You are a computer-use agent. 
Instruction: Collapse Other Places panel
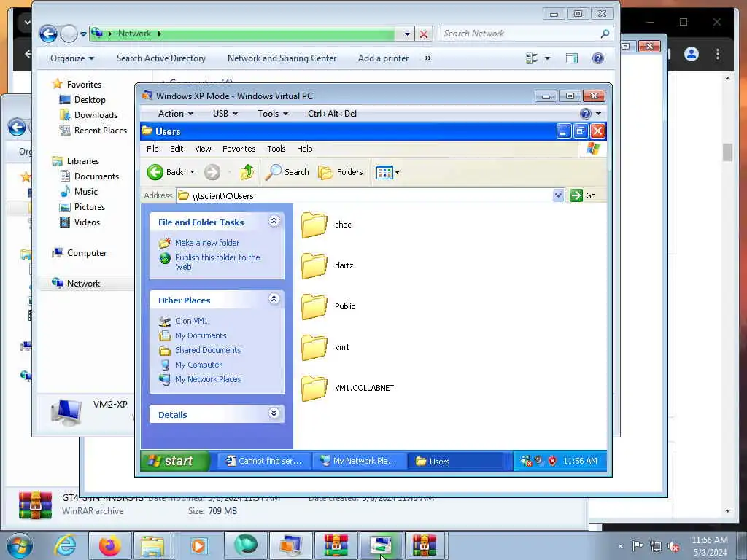[x=274, y=299]
